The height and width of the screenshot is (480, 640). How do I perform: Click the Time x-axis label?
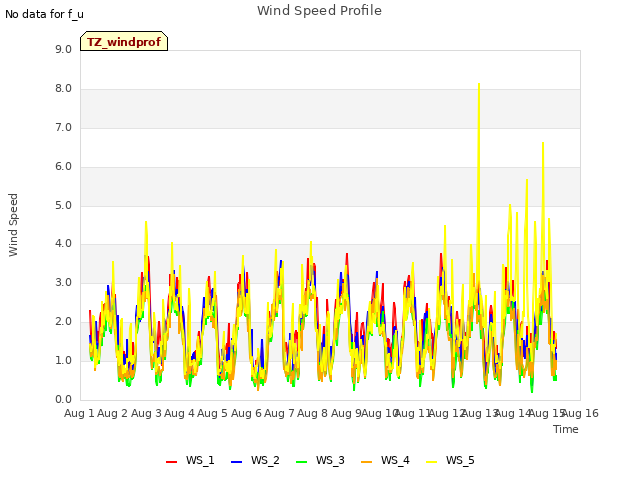[566, 429]
